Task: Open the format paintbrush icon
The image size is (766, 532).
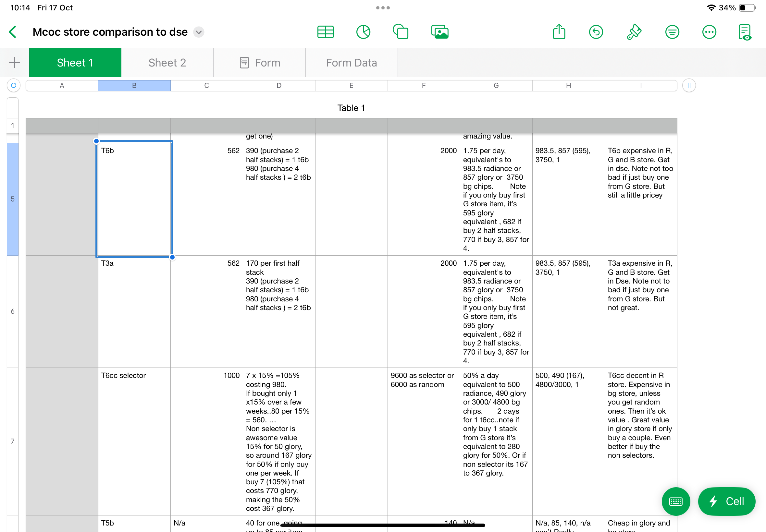Action: [x=634, y=32]
